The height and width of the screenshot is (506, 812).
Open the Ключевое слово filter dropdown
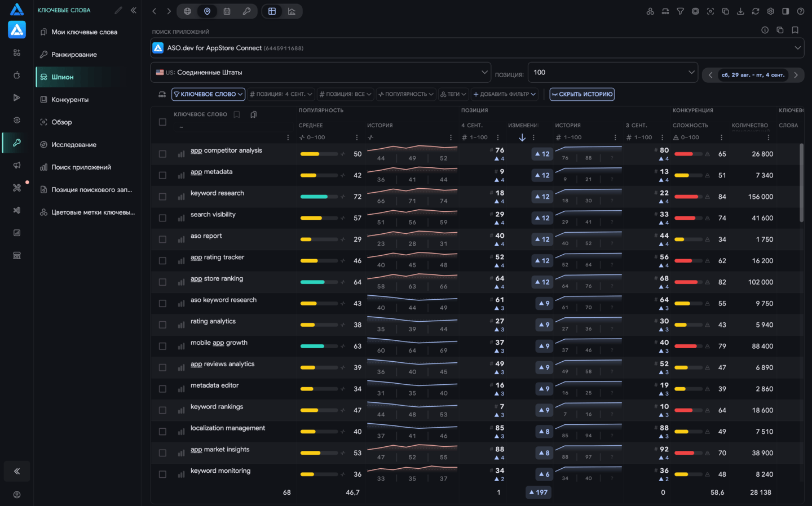(x=208, y=94)
